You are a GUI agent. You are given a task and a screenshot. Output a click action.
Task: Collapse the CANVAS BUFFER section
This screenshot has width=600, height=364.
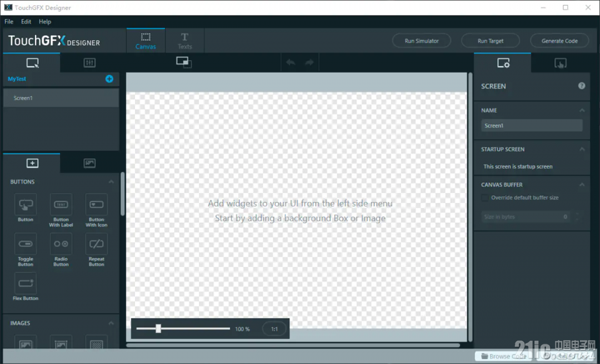click(x=582, y=185)
